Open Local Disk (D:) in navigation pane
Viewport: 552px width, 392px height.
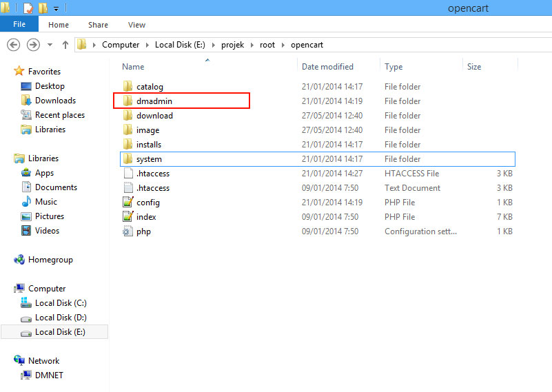coord(61,318)
